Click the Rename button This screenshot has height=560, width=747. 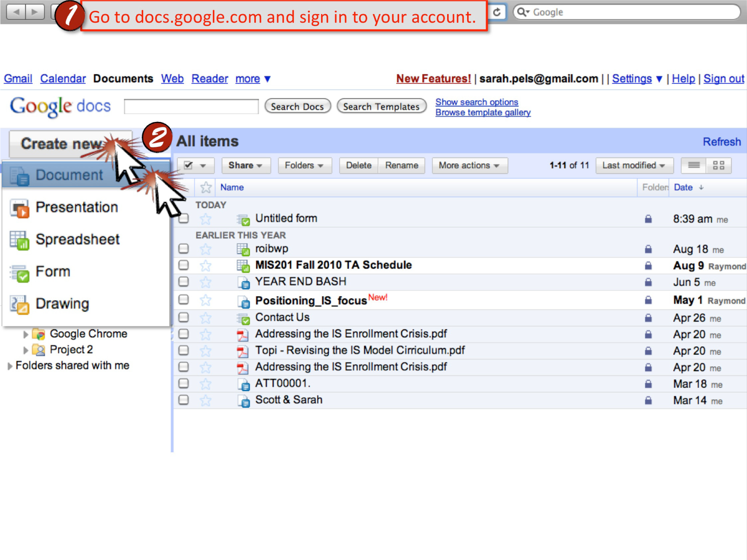tap(401, 166)
